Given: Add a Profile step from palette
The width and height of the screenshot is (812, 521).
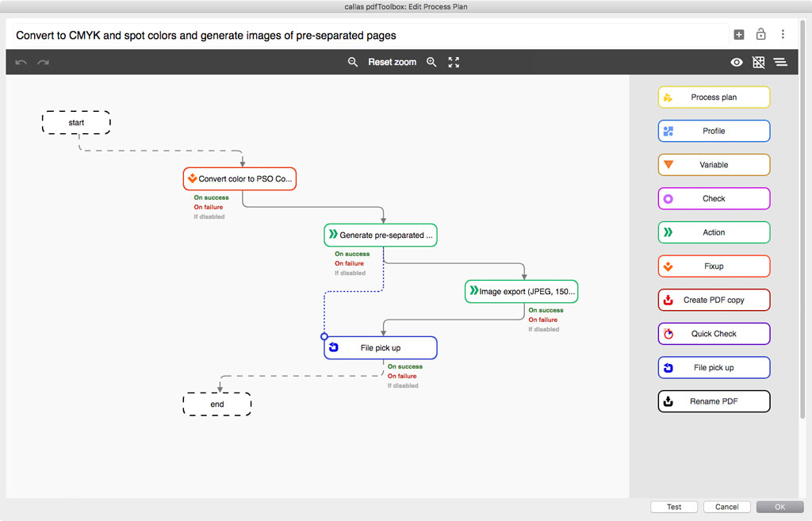Looking at the screenshot, I should pyautogui.click(x=714, y=131).
